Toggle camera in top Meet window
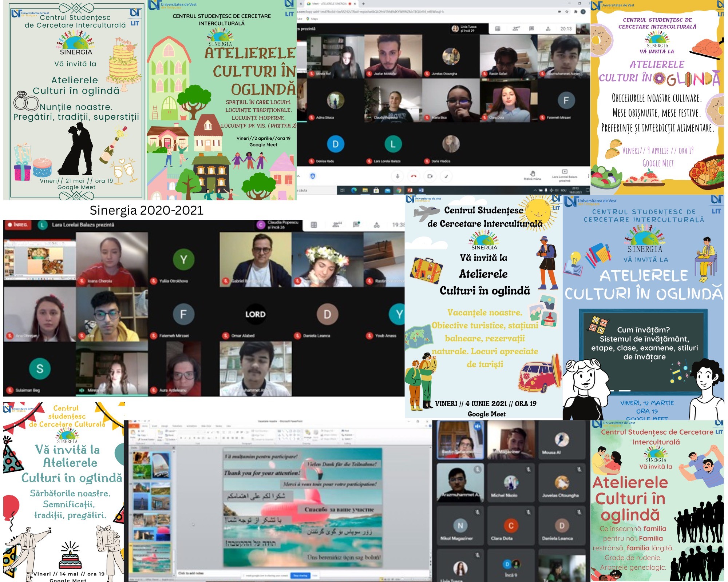 430,176
